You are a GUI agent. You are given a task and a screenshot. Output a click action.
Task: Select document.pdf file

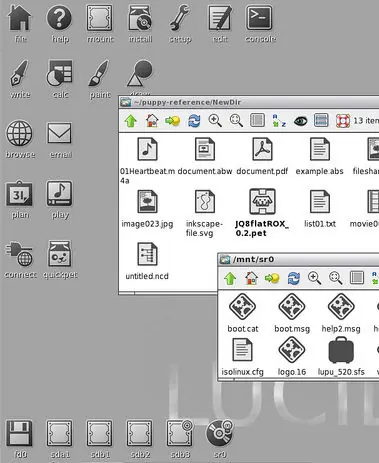262,156
